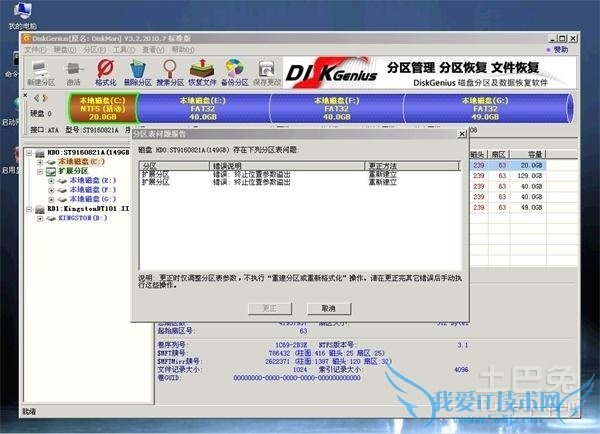Open the View (查看) menu
The height and width of the screenshot is (434, 600).
pos(153,50)
